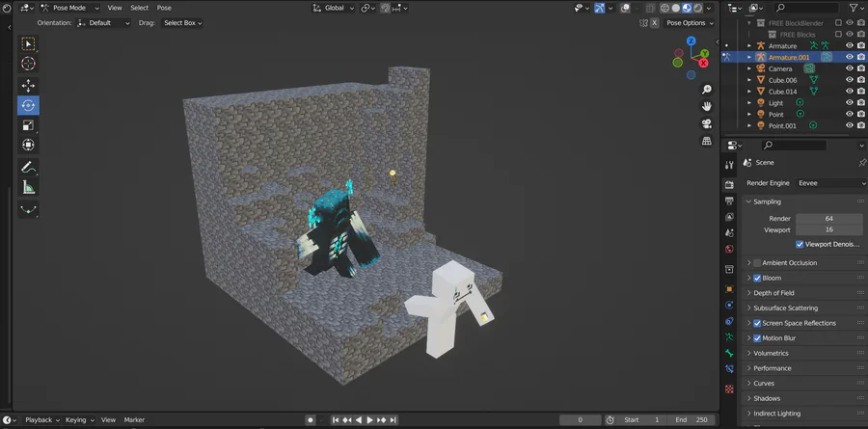The image size is (868, 429).
Task: Enable the Ambient Occlusion checkbox
Action: point(757,263)
